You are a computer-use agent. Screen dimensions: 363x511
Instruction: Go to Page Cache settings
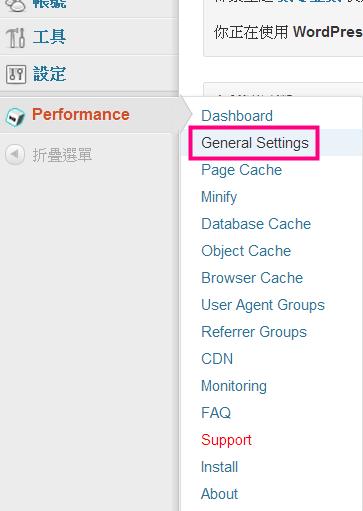(x=242, y=170)
